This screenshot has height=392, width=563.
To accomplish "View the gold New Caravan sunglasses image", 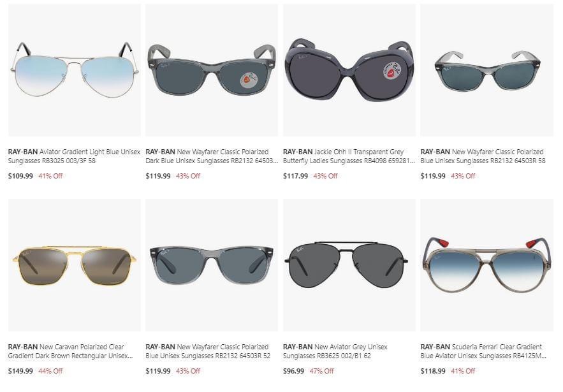I will (x=75, y=265).
